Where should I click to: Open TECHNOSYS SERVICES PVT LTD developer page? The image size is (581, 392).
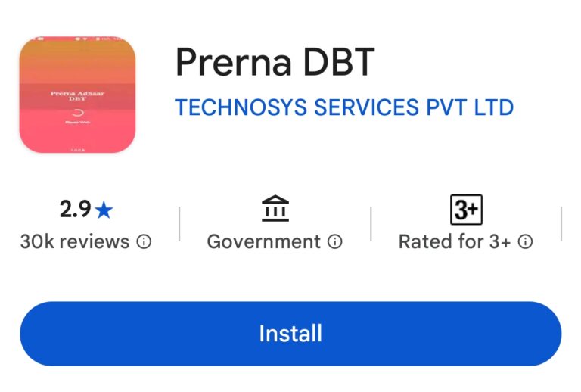[x=344, y=107]
